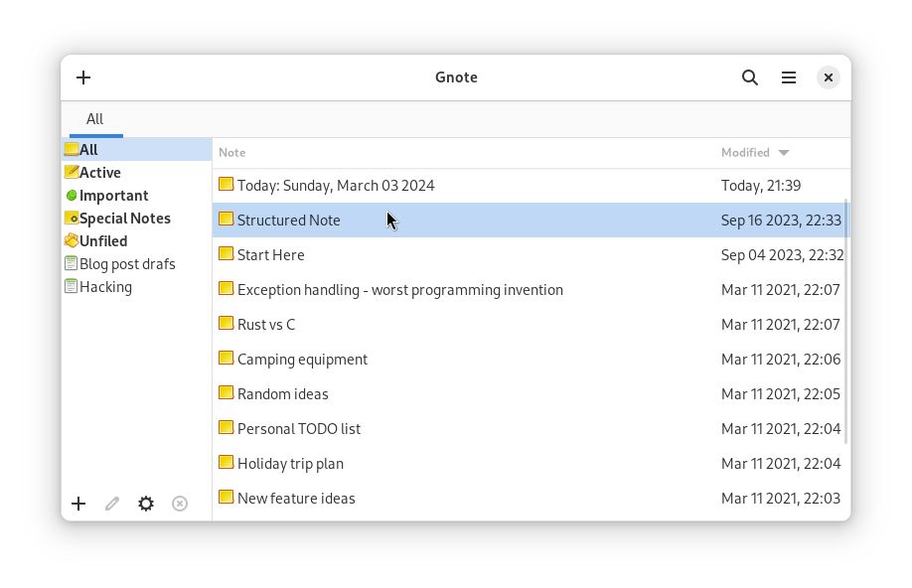Open the hamburger main menu
The image size is (912, 588).
pos(789,77)
